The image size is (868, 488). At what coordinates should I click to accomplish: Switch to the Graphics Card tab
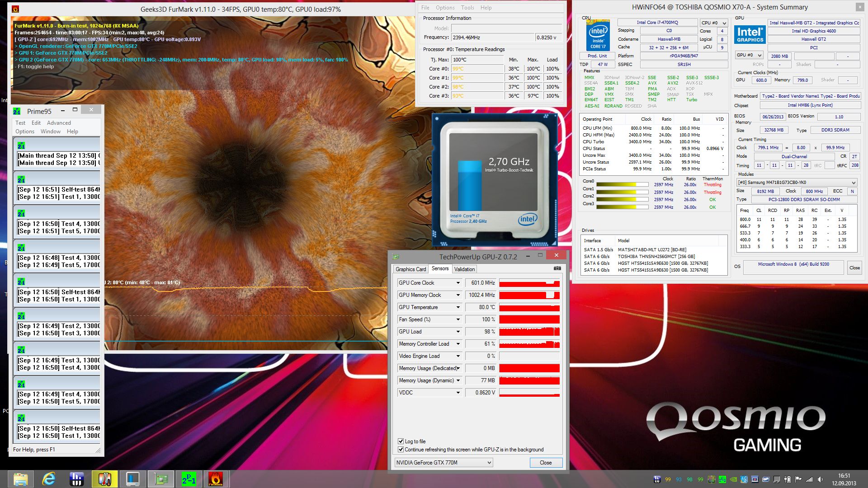410,269
